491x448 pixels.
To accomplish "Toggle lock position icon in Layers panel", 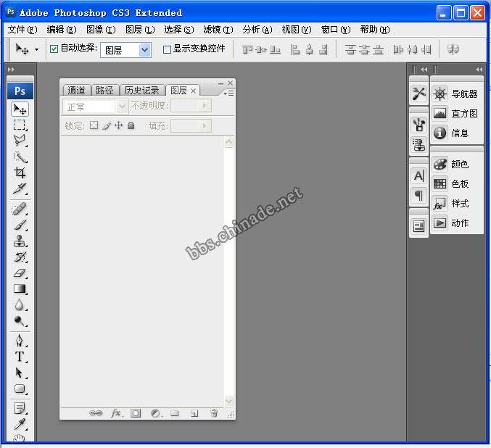I will pos(119,125).
